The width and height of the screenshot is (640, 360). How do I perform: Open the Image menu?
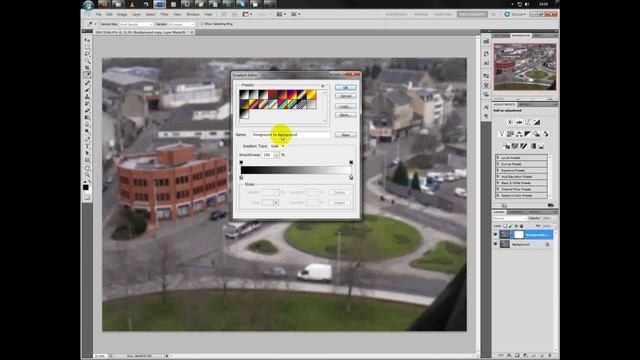click(122, 14)
